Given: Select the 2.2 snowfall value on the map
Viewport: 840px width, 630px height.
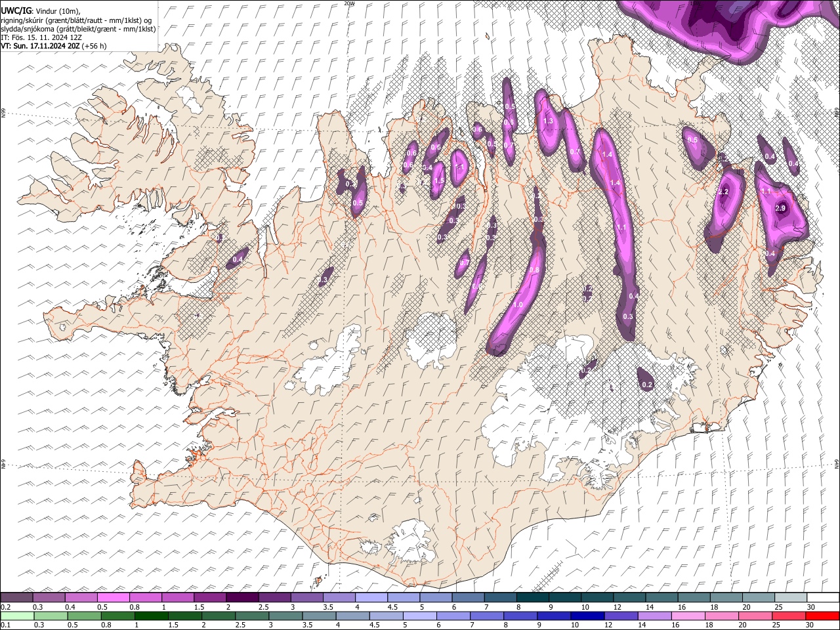Looking at the screenshot, I should click(x=724, y=192).
